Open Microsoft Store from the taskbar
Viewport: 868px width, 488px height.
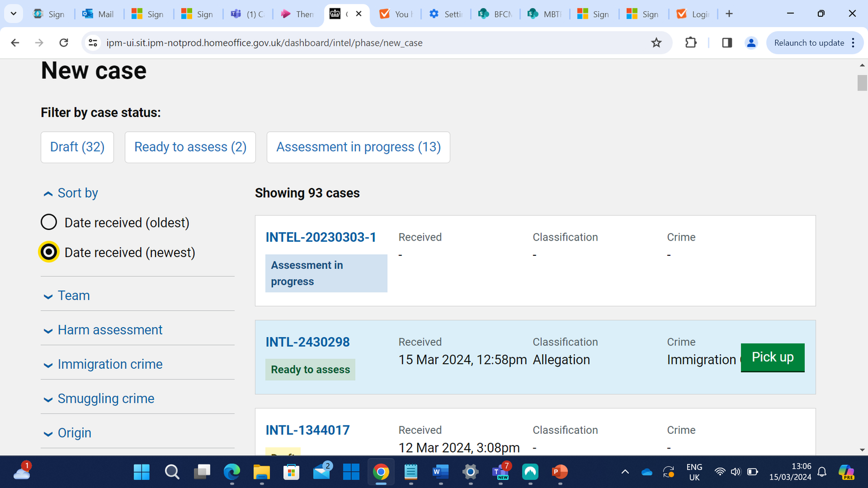click(292, 472)
